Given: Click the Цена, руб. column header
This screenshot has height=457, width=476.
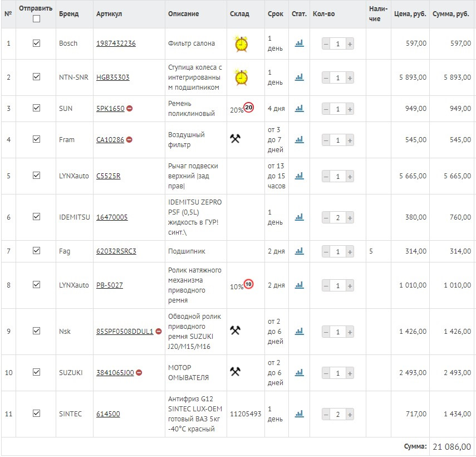Looking at the screenshot, I should click(410, 14).
